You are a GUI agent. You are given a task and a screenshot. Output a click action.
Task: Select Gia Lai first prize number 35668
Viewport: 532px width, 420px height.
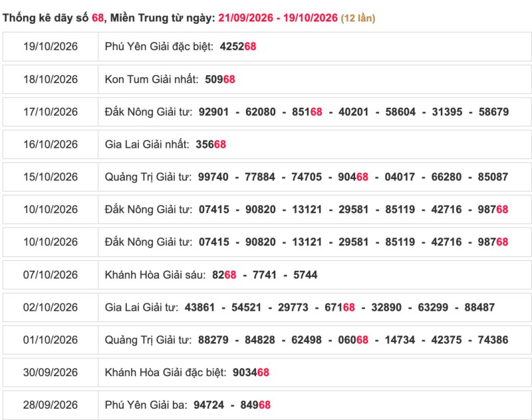(x=211, y=144)
